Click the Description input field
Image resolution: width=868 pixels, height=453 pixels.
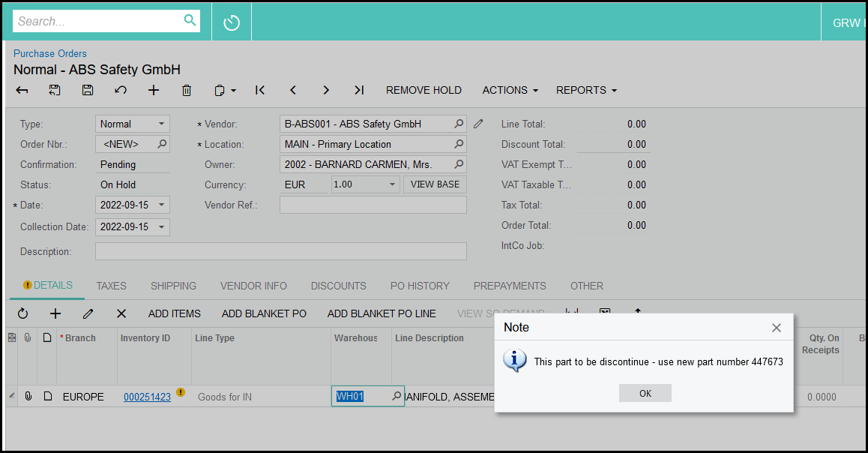(280, 251)
